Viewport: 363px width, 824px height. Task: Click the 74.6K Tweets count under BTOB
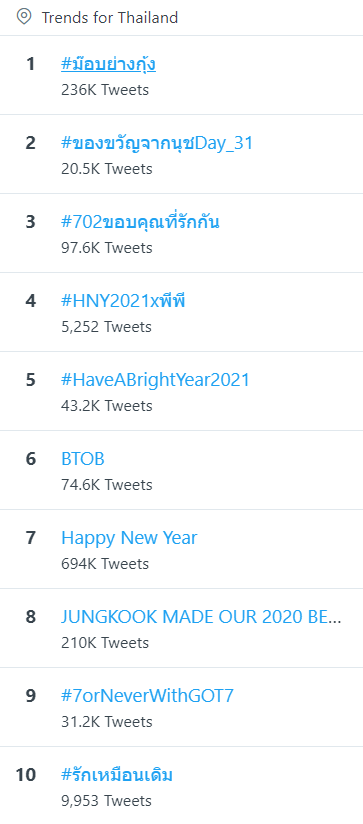coord(107,485)
